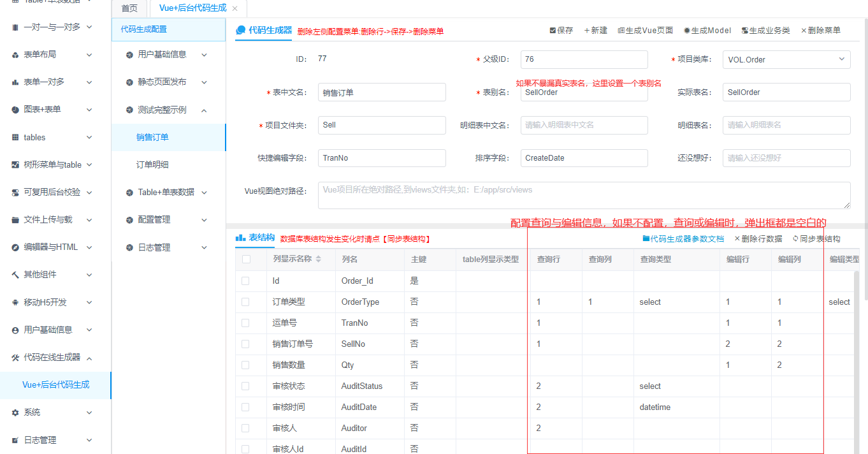
Task: Toggle the select-all header checkbox
Action: click(246, 260)
